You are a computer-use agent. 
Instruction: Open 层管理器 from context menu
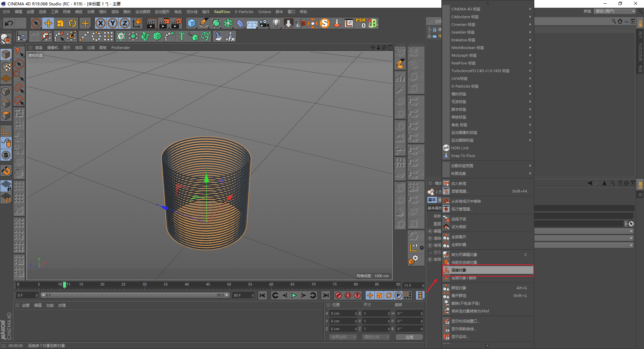click(488, 191)
